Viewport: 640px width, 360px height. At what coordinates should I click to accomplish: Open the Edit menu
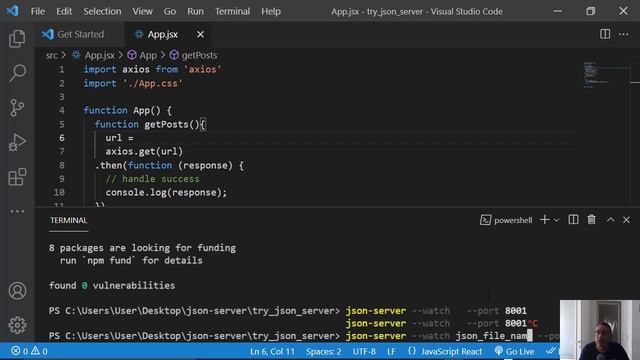tap(64, 11)
